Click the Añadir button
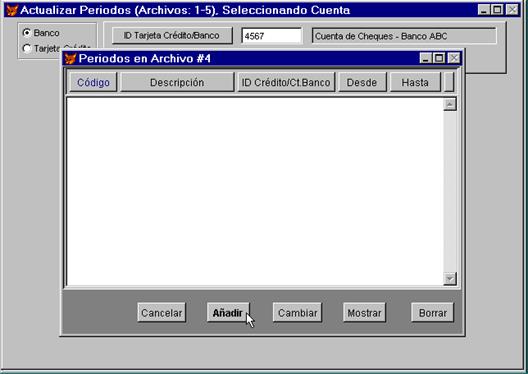 point(228,312)
